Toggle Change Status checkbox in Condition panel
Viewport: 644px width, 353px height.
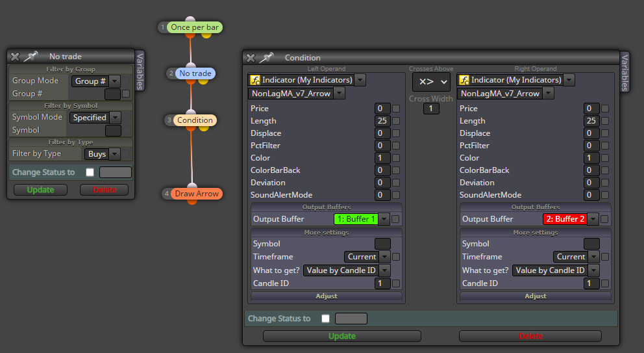326,319
